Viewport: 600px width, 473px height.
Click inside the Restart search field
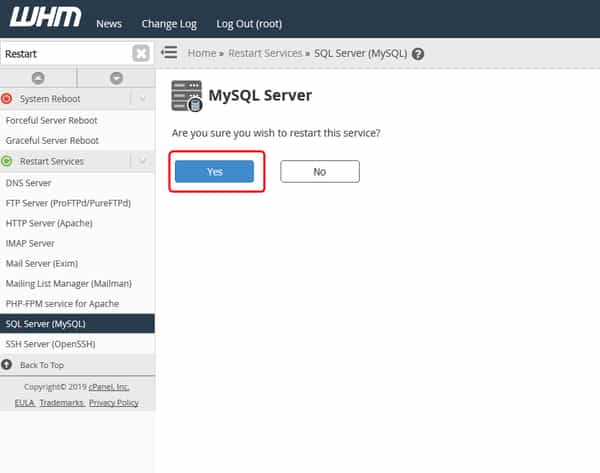click(x=67, y=54)
